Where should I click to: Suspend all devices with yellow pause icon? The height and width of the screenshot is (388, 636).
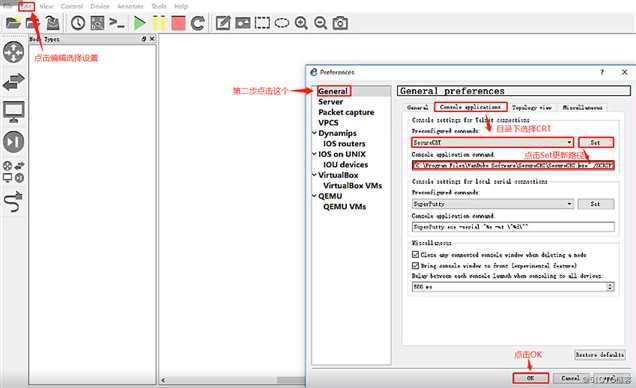159,23
